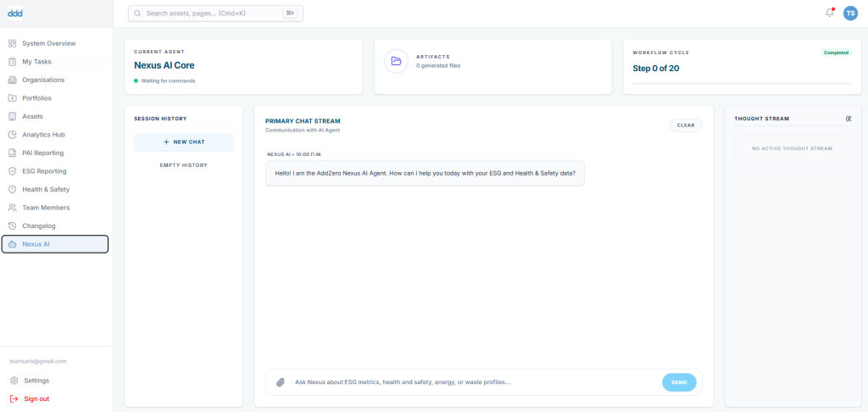Click 'No active thought stream' box
Viewport: 868px width, 412px height.
(793, 148)
